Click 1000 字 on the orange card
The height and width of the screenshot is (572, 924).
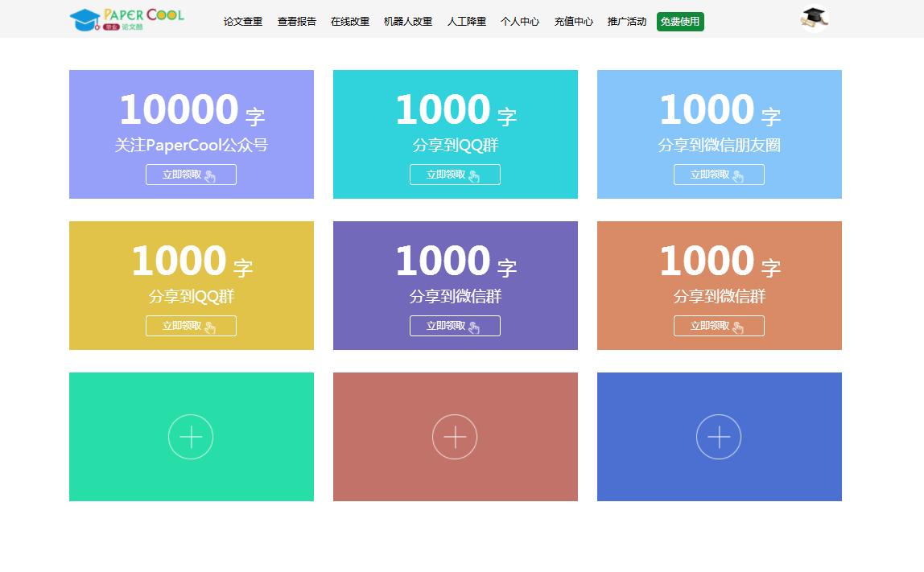point(720,261)
